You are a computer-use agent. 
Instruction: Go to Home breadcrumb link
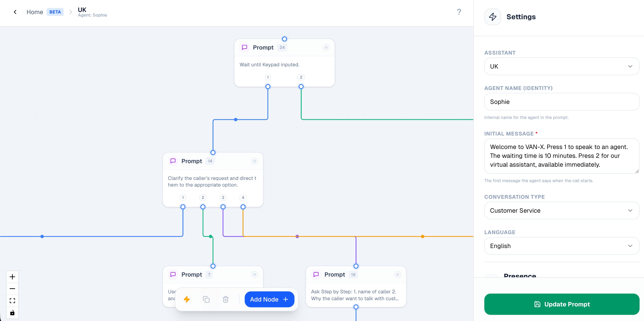(35, 12)
